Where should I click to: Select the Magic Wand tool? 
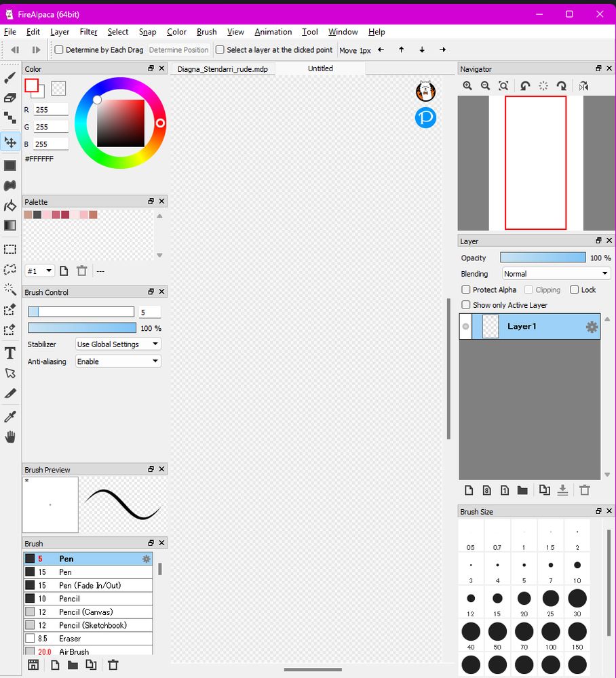coord(10,290)
